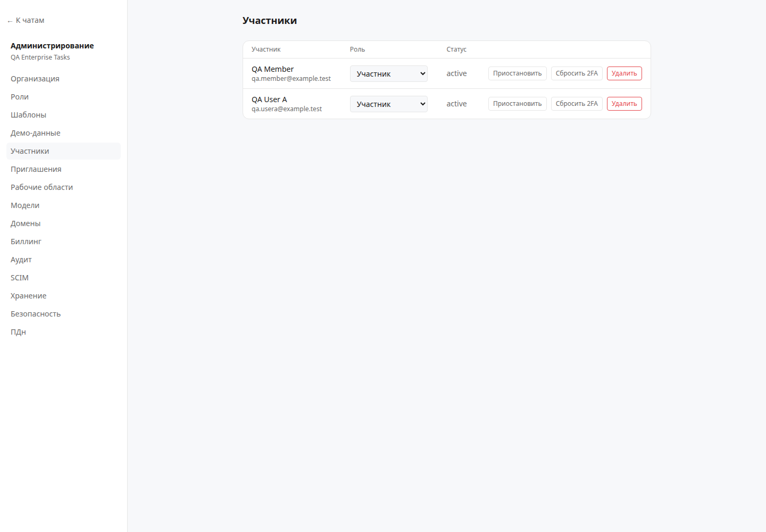Click the active status of QA User A

pyautogui.click(x=456, y=104)
